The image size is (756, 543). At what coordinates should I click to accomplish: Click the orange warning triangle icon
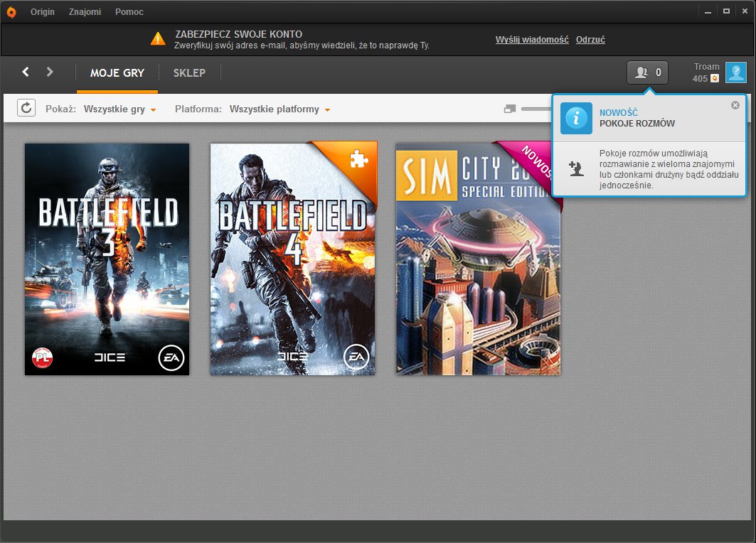pos(158,38)
